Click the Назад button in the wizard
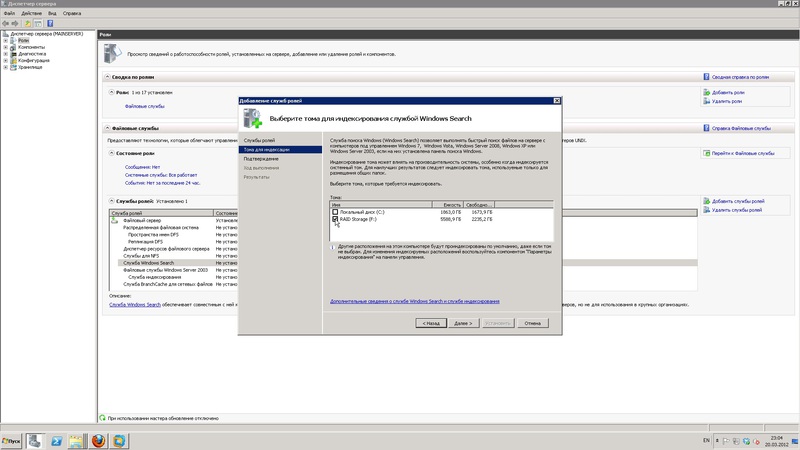Image resolution: width=800 pixels, height=450 pixels. tap(431, 323)
